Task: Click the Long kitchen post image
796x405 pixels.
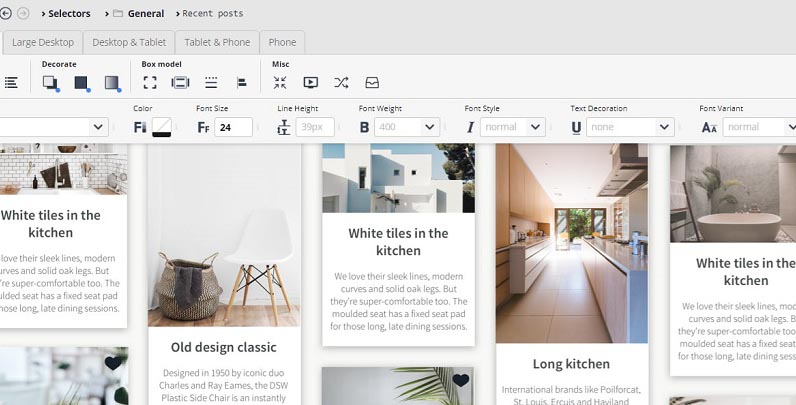Action: click(x=571, y=243)
